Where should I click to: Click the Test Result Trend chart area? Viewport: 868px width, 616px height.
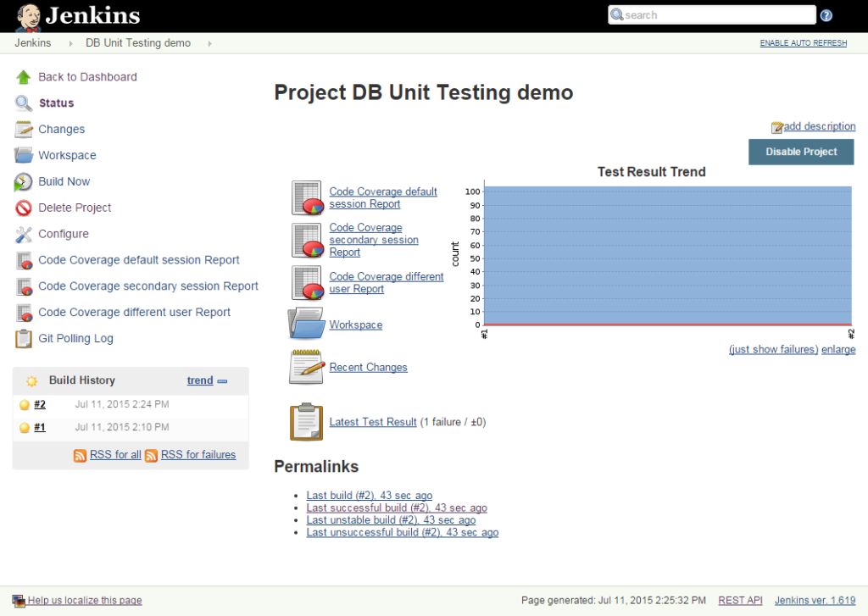[x=668, y=256]
